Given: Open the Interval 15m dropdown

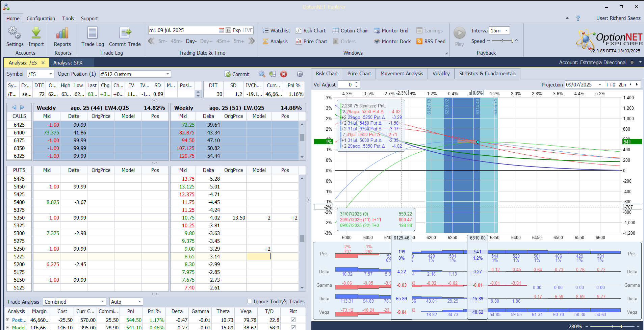Looking at the screenshot, I should point(506,30).
